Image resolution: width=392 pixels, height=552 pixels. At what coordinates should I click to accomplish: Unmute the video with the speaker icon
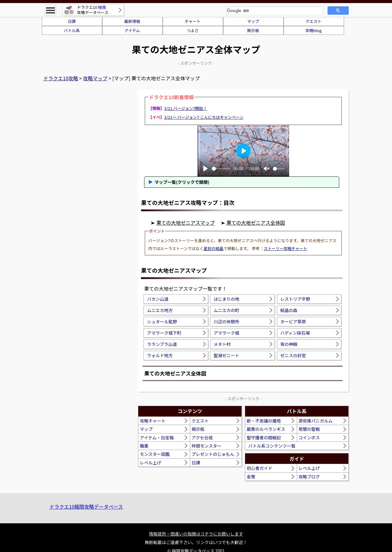tap(266, 169)
